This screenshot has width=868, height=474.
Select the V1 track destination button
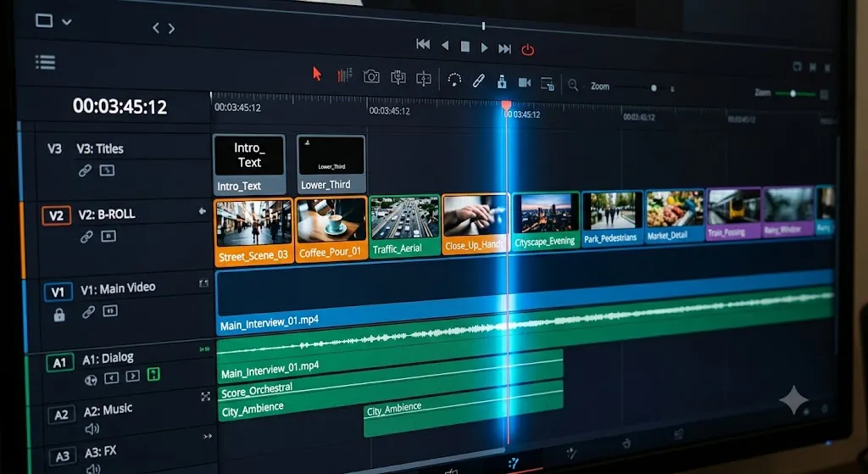(58, 292)
